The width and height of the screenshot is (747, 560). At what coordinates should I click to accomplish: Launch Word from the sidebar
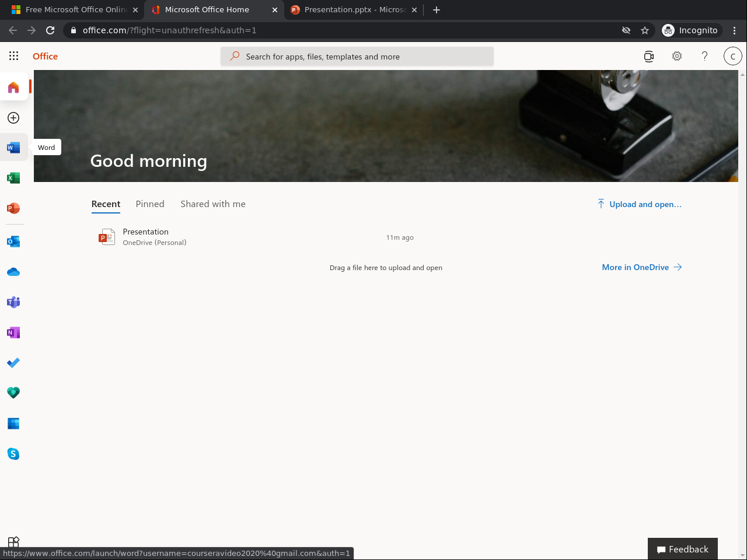tap(13, 148)
